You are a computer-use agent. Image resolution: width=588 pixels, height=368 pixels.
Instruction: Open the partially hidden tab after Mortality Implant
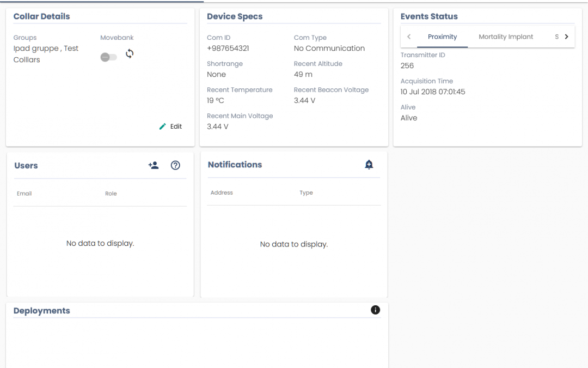pos(556,37)
